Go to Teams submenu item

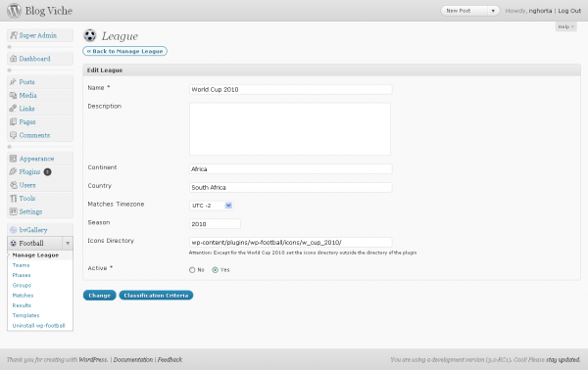[x=21, y=265]
